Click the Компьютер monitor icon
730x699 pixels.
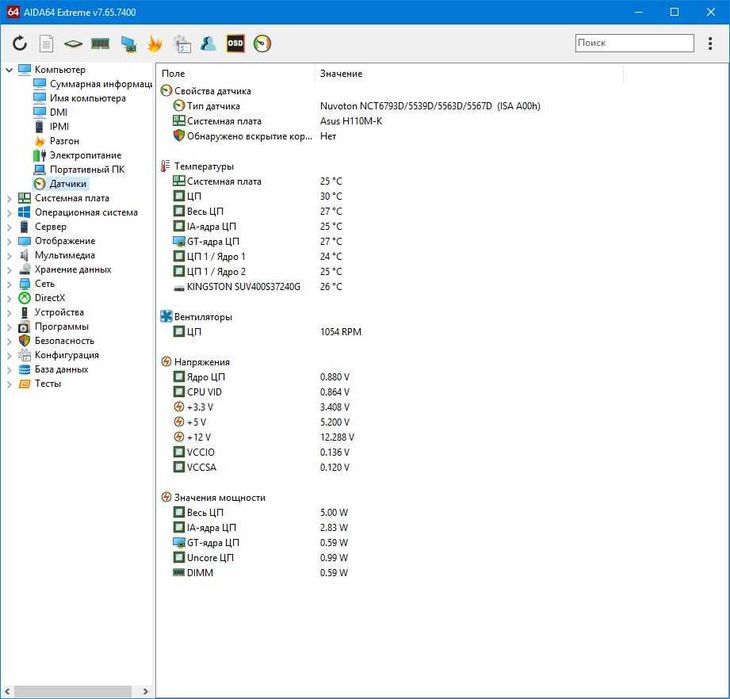24,69
